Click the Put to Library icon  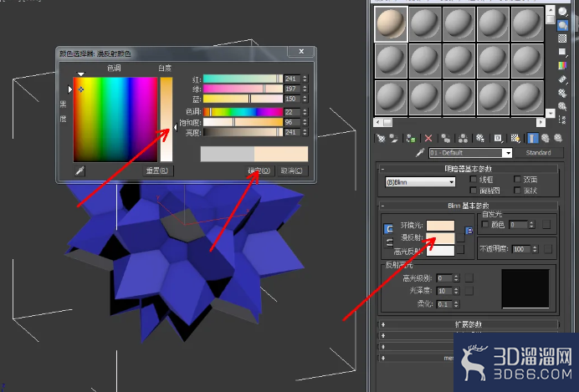pos(480,138)
